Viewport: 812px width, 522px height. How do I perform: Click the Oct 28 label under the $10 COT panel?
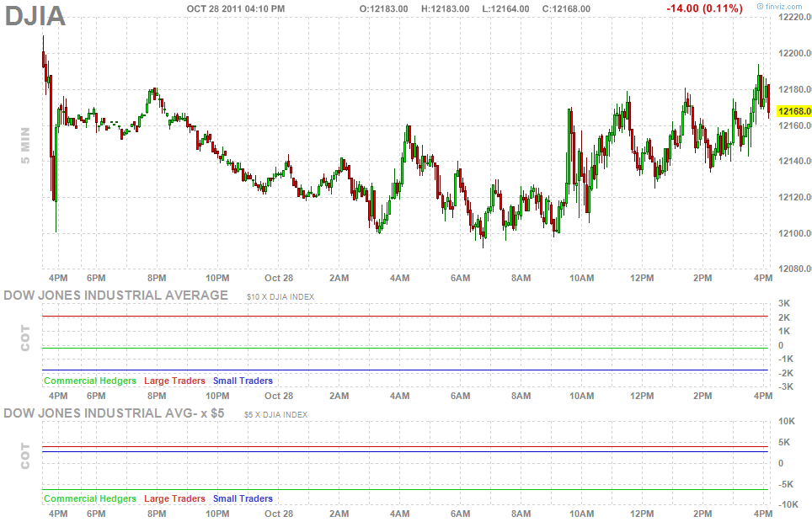point(279,397)
